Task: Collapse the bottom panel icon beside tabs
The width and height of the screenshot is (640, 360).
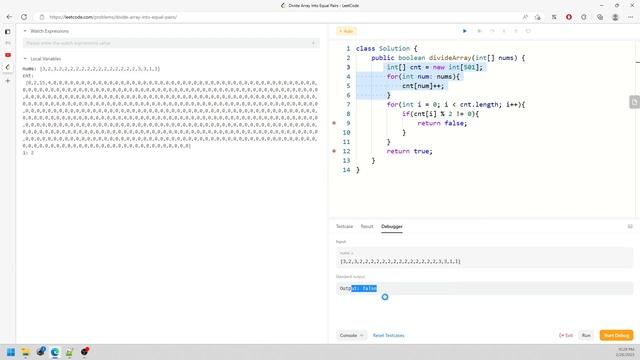Action: (630, 227)
